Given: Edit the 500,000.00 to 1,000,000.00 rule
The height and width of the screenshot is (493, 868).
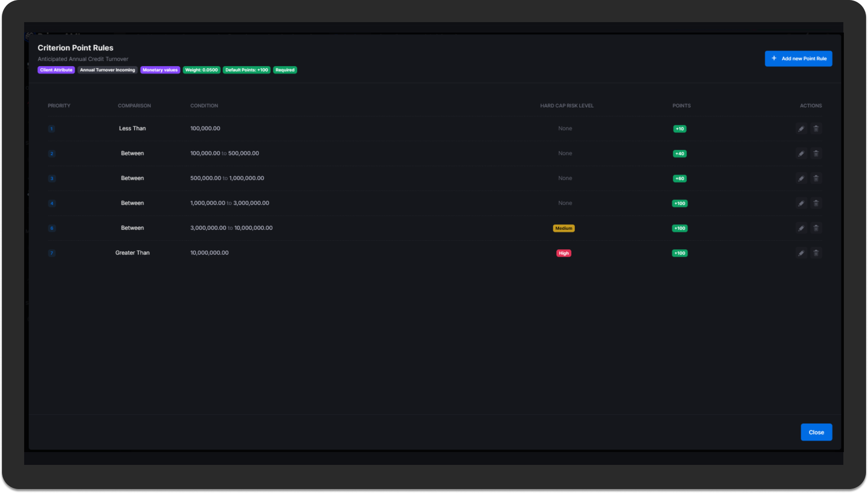Looking at the screenshot, I should coord(801,178).
